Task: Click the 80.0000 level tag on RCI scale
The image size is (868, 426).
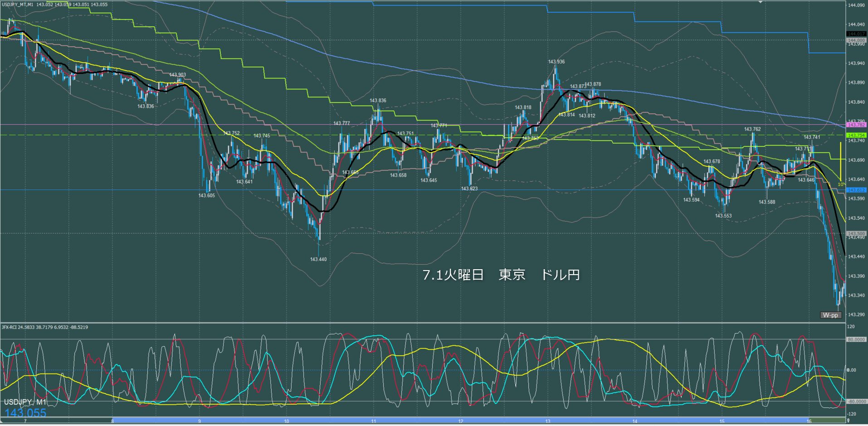Action: tap(856, 339)
